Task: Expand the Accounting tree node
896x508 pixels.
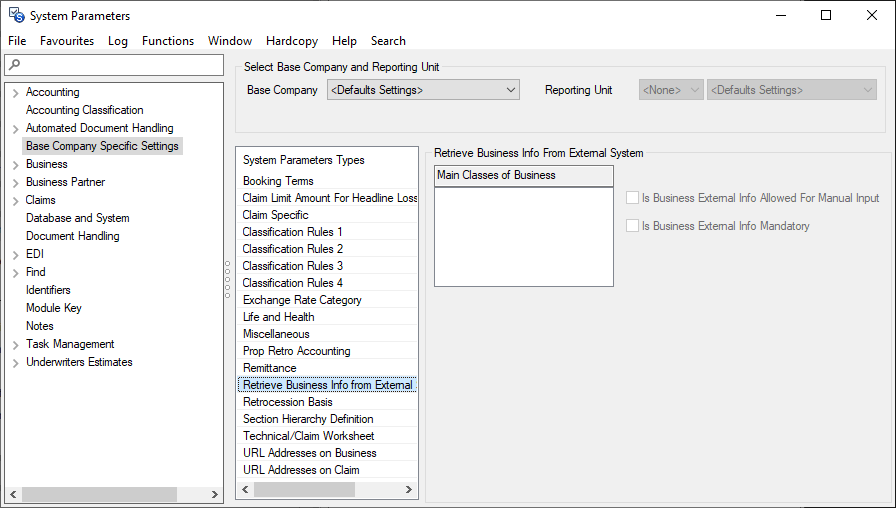Action: click(x=15, y=93)
